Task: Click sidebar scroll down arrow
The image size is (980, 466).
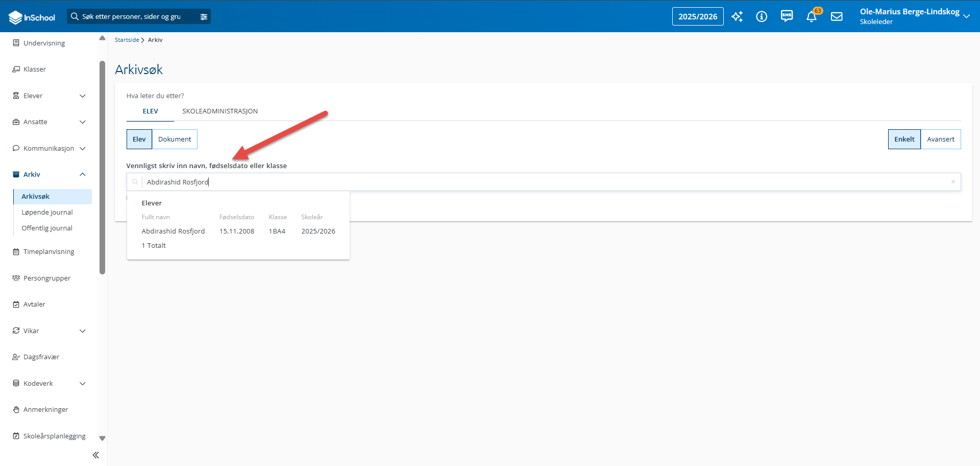Action: coord(102,438)
